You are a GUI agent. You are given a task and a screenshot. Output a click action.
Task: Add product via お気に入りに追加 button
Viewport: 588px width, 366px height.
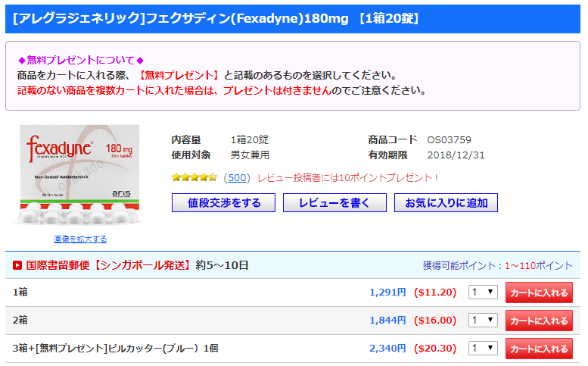pos(446,203)
